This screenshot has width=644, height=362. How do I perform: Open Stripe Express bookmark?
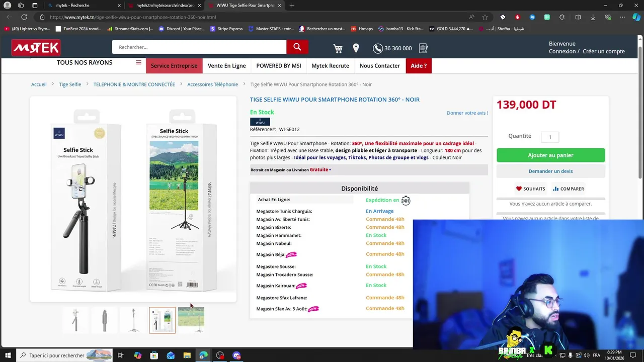[226, 29]
